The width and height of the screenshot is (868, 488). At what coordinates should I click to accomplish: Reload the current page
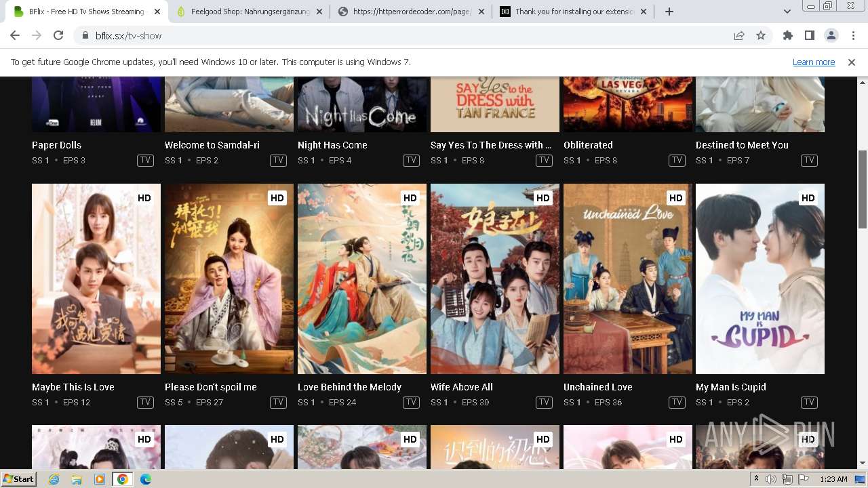(58, 36)
